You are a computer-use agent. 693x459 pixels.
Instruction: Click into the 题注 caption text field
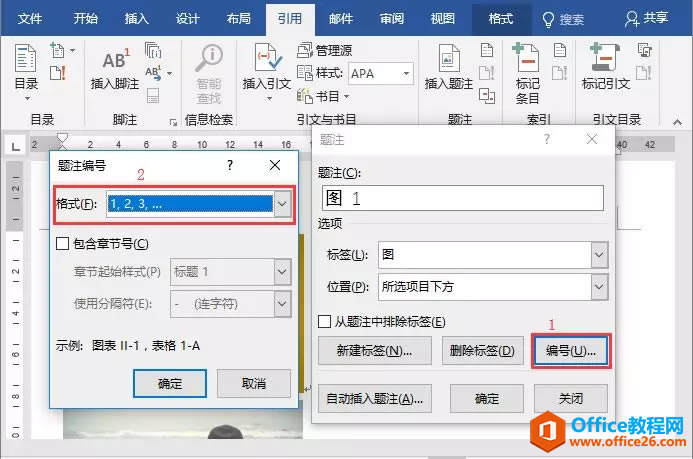tap(463, 198)
